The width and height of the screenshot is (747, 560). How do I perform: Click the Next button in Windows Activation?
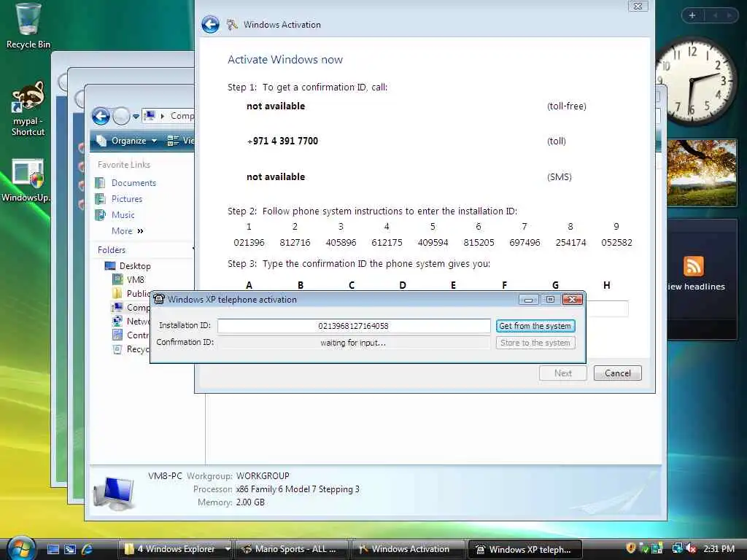562,373
